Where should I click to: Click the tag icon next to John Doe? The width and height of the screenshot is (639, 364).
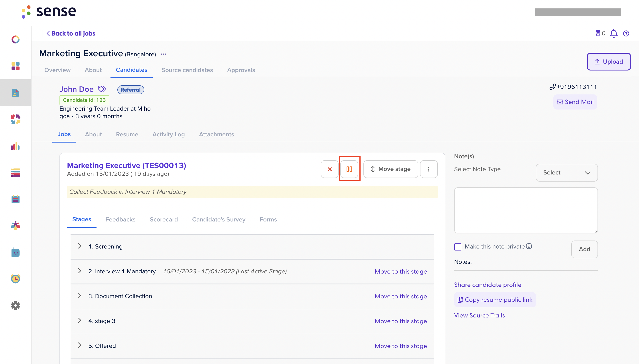coord(102,89)
